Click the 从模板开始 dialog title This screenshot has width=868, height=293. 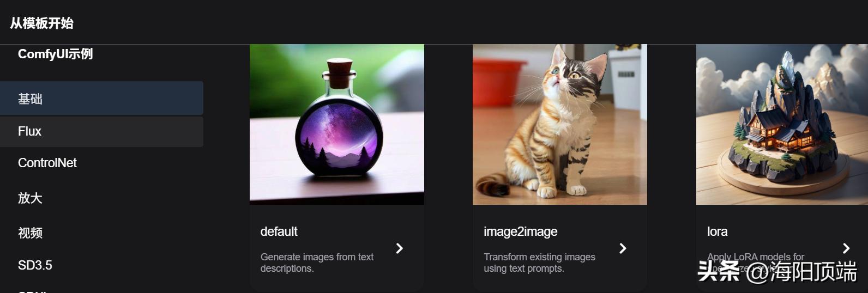pyautogui.click(x=41, y=23)
